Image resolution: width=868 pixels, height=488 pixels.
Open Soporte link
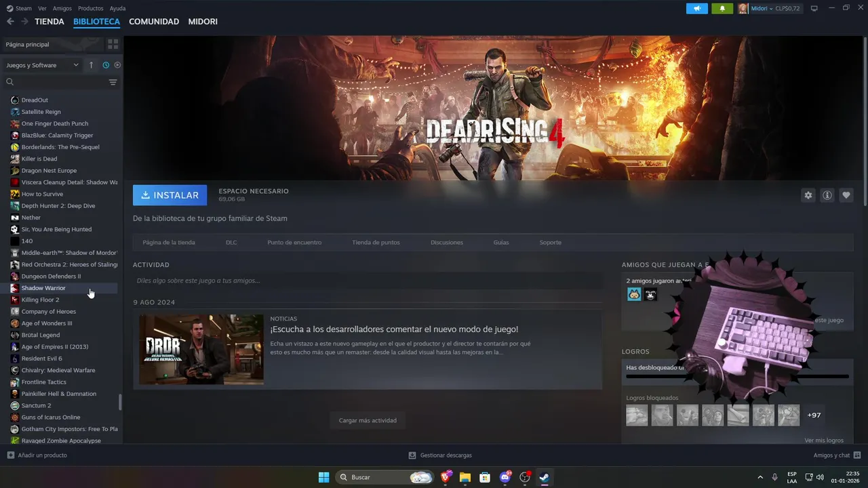pos(551,242)
